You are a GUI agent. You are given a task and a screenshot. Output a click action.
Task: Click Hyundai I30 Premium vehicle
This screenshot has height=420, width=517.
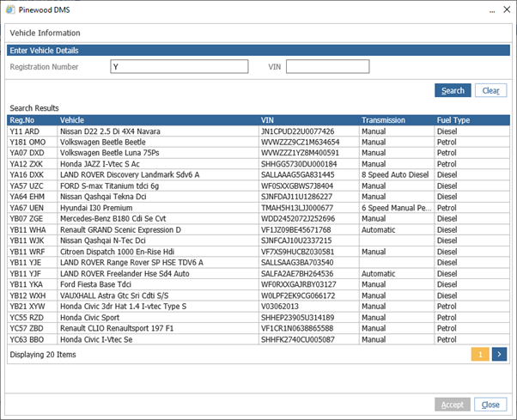pos(96,208)
